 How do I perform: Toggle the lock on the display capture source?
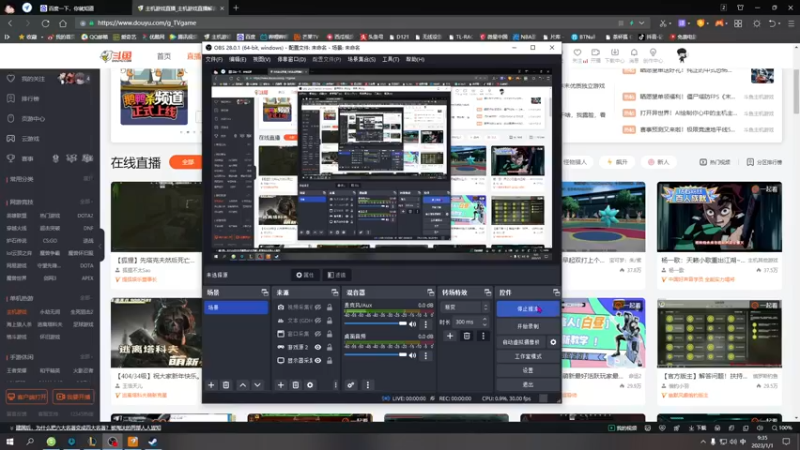tap(330, 360)
